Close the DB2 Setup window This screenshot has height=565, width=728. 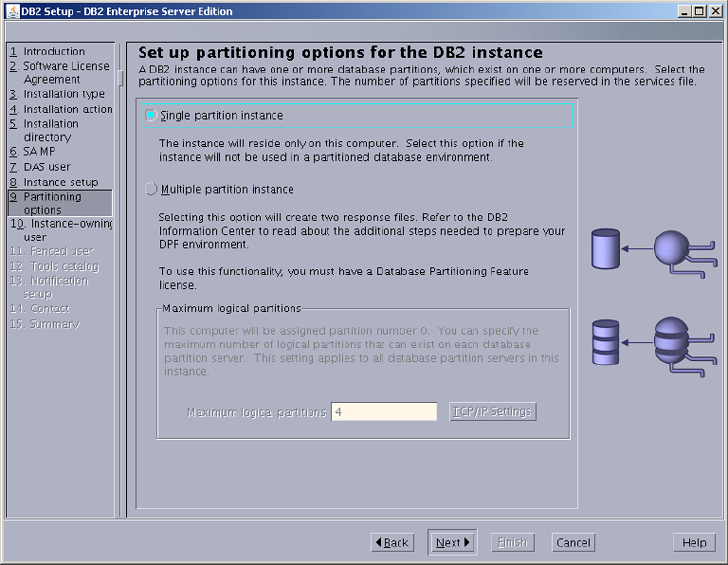click(x=715, y=11)
